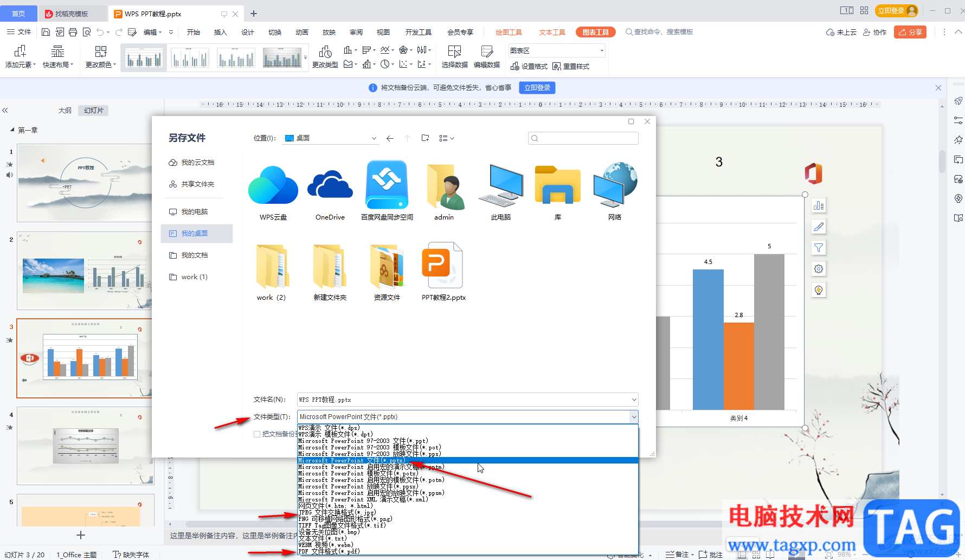Click the 找稻壳模板 tab
Viewport: 965px width, 560px height.
pos(71,14)
